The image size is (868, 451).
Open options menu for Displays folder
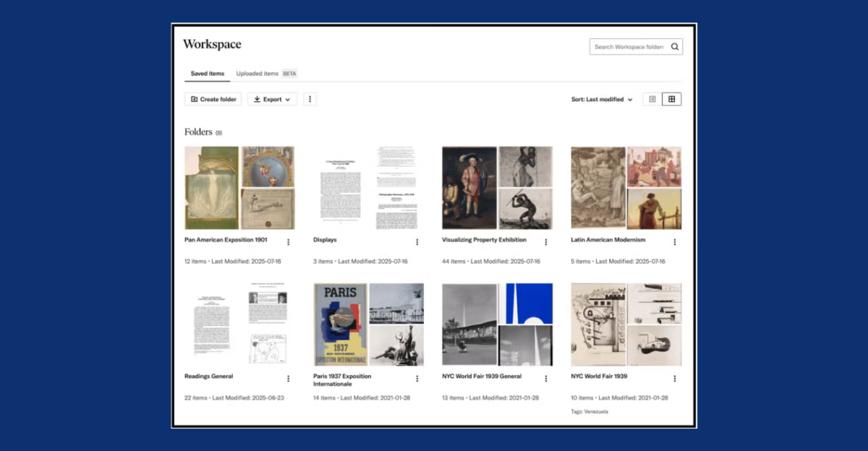[417, 242]
